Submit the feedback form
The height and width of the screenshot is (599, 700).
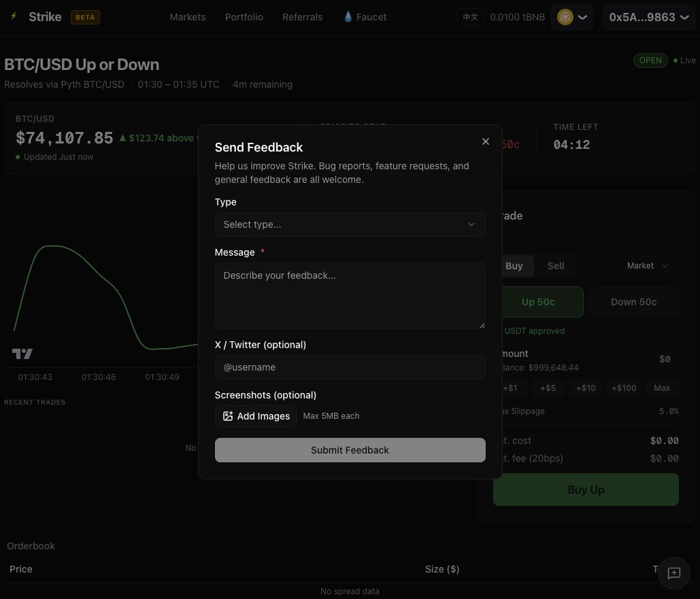click(x=350, y=450)
